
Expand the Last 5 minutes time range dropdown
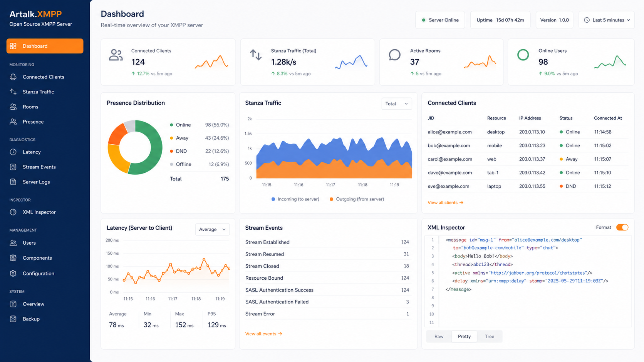[x=607, y=20]
